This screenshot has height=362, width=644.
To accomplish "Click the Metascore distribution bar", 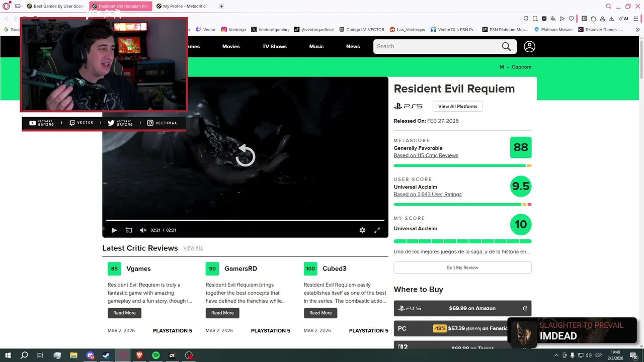I will [x=463, y=165].
